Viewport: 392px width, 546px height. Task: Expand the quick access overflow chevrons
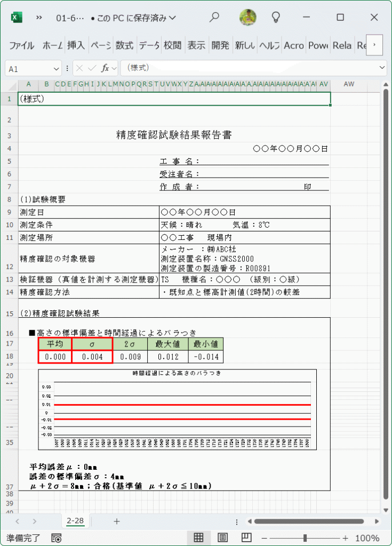[x=39, y=18]
